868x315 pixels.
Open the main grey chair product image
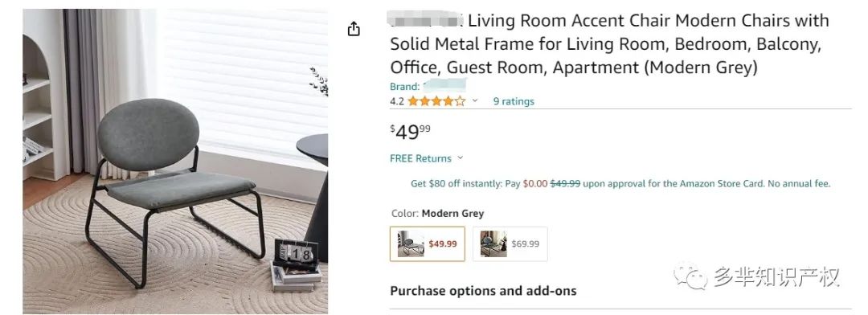tap(175, 161)
